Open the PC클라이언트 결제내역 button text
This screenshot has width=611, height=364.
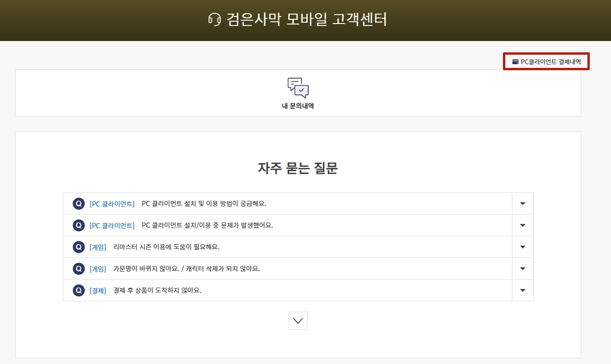pyautogui.click(x=551, y=62)
